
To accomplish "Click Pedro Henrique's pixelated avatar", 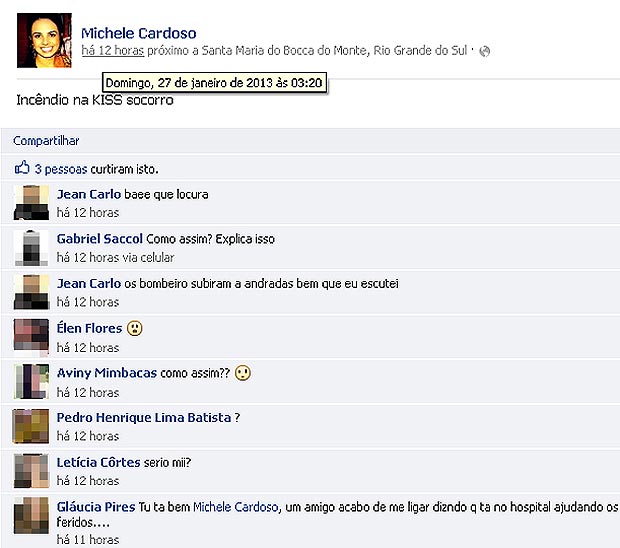I will (x=31, y=426).
